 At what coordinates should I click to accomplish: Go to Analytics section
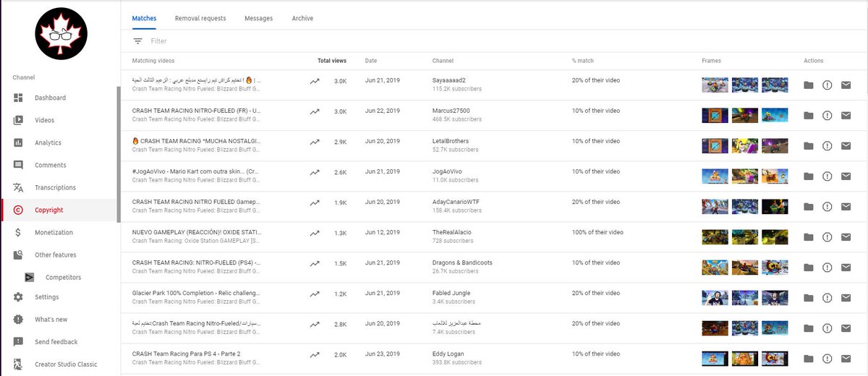pyautogui.click(x=48, y=142)
